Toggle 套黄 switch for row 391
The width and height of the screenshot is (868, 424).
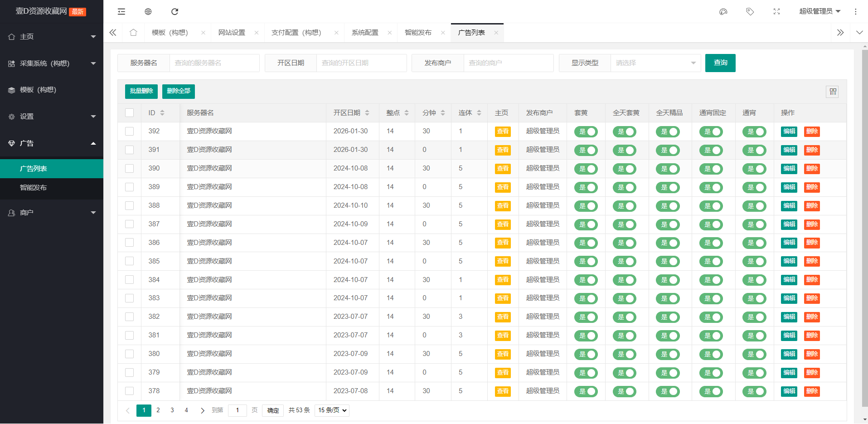pos(586,150)
